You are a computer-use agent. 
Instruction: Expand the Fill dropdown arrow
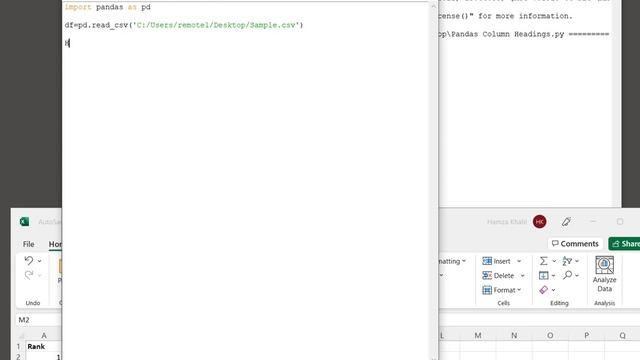click(x=553, y=276)
